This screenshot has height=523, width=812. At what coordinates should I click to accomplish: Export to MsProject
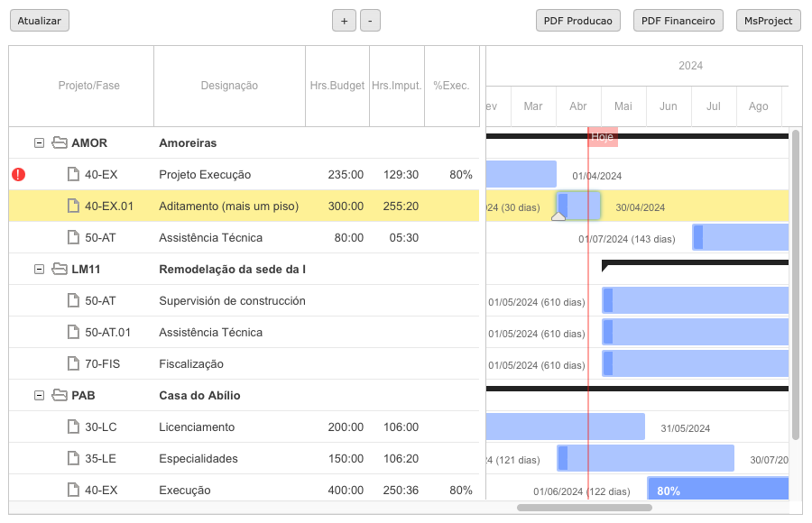pos(768,21)
